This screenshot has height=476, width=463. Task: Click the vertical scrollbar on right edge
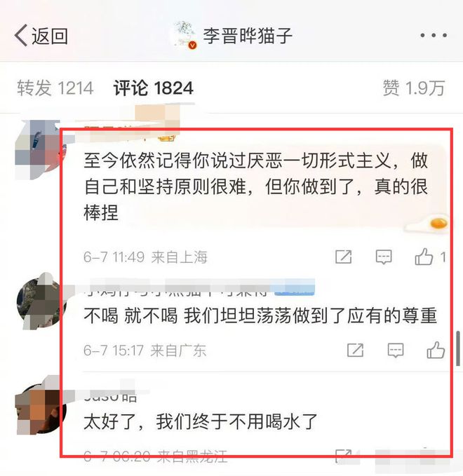point(458,348)
